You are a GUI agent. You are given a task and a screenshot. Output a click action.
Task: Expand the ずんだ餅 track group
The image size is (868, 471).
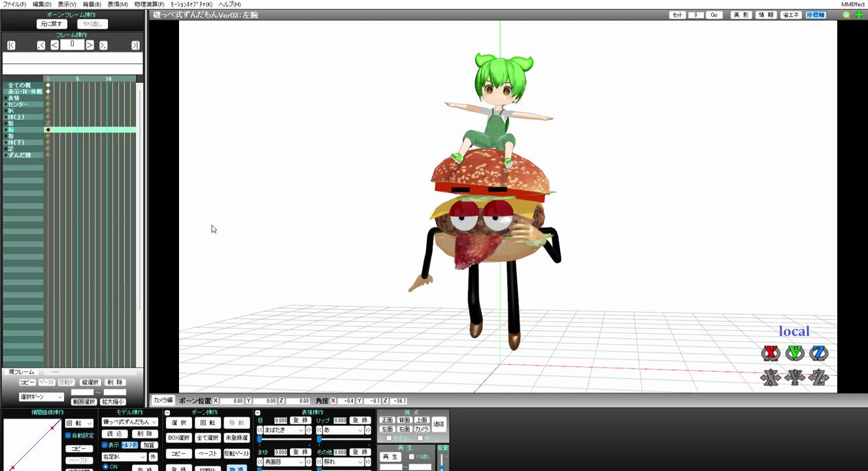pos(6,155)
